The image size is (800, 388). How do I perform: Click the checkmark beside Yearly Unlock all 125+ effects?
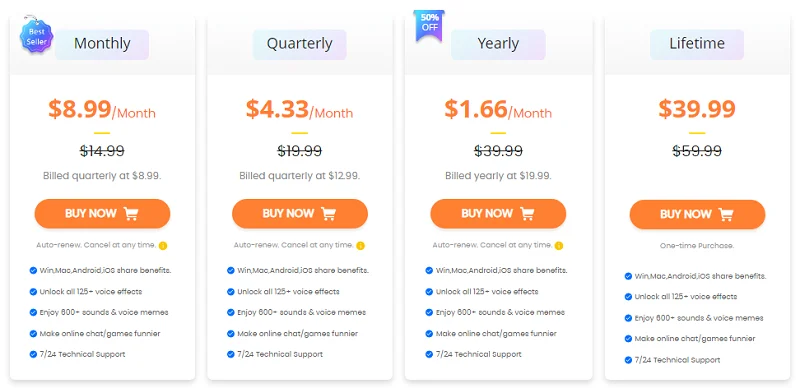tap(429, 292)
